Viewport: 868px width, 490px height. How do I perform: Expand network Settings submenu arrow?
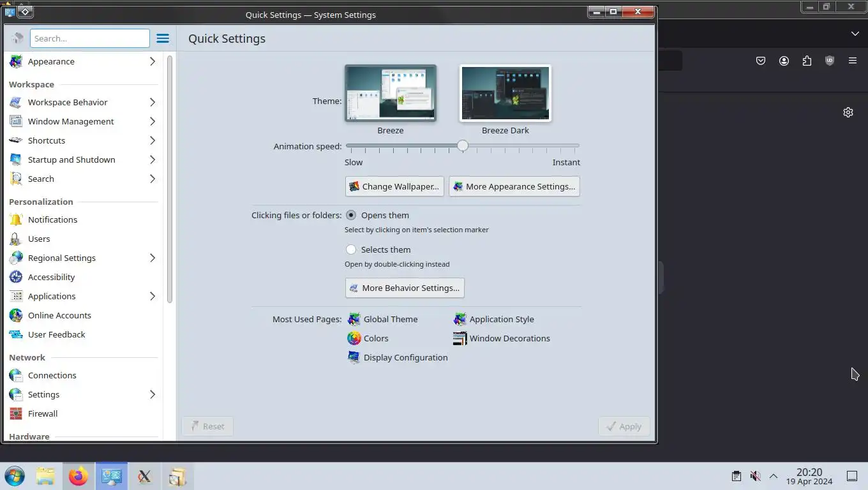[x=153, y=394]
